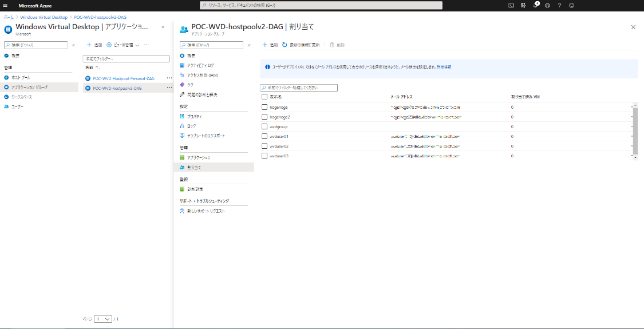Open the help question mark icon
Screen dimensions: 644x329
tap(559, 5)
